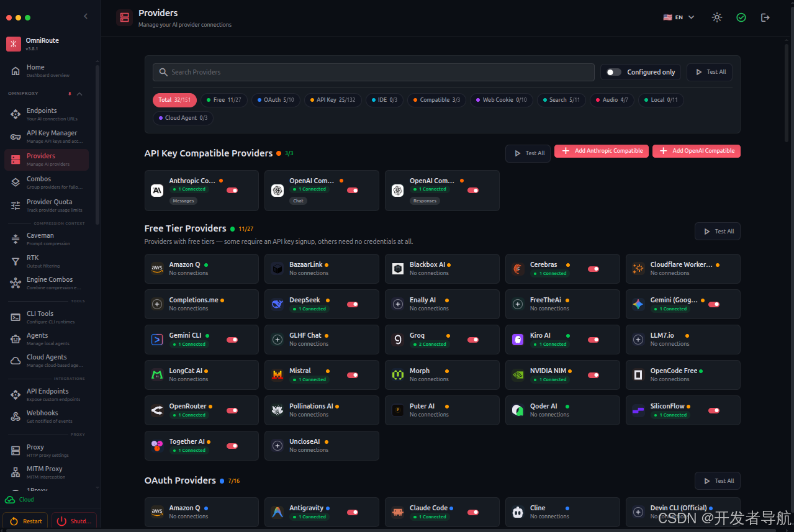794x532 pixels.
Task: Click the CLI Tools terminal icon
Action: [x=16, y=317]
